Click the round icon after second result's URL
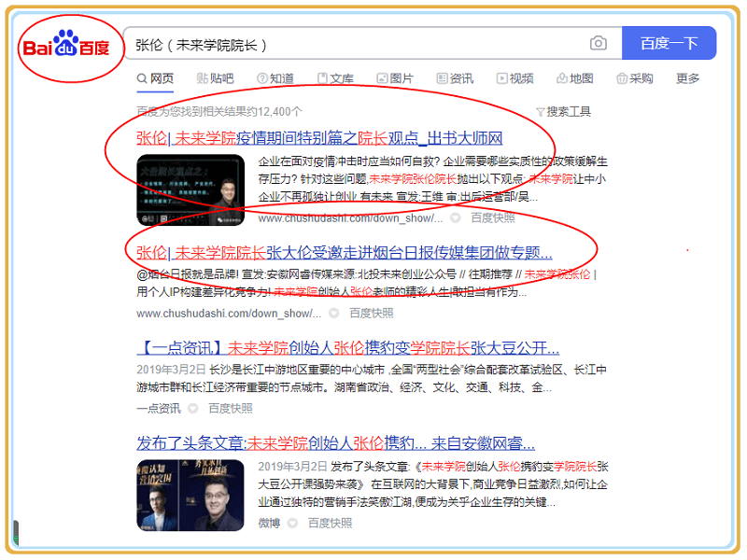This screenshot has width=747, height=560. coord(333,313)
